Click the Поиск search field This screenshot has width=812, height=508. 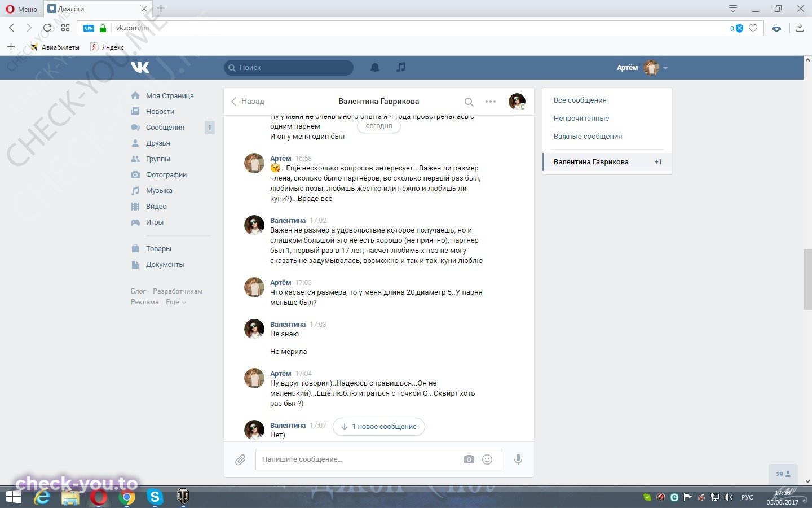289,68
